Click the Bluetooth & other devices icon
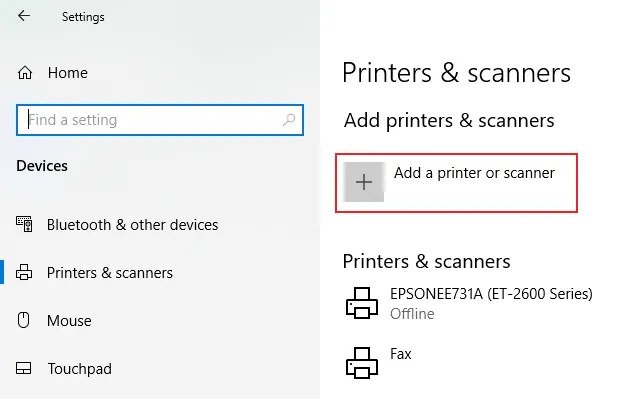The width and height of the screenshot is (622, 399). point(24,224)
